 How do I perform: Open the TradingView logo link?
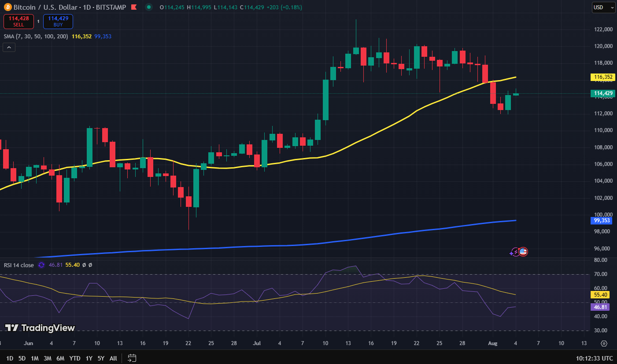[x=40, y=328]
